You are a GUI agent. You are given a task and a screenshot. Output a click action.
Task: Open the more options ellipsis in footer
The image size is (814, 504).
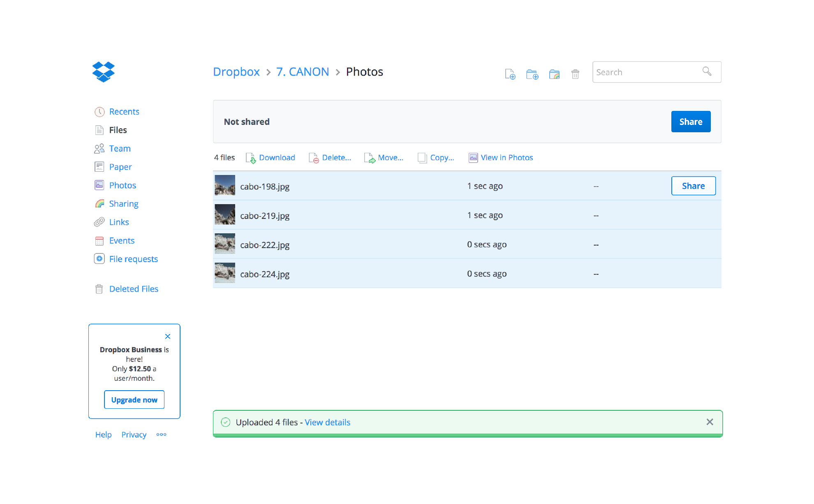tap(161, 434)
